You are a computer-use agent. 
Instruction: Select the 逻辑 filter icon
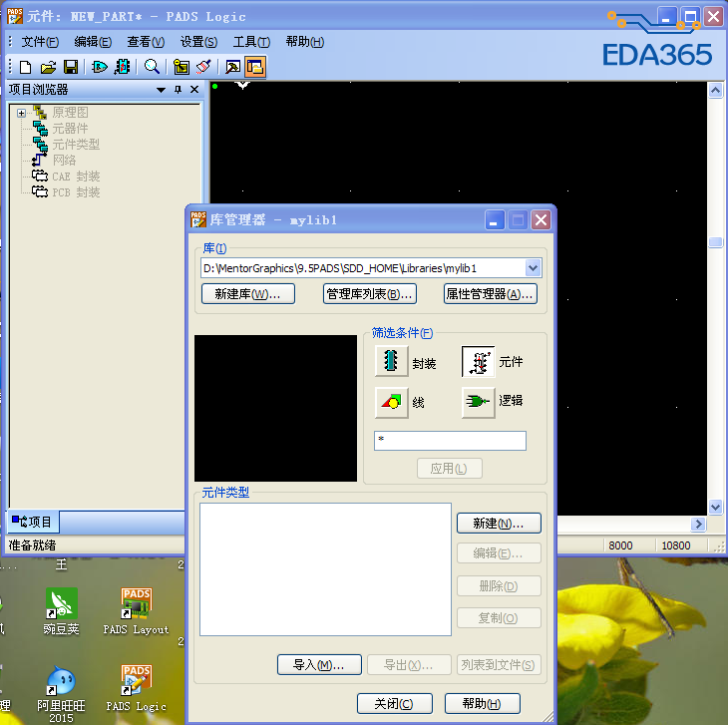tap(479, 402)
